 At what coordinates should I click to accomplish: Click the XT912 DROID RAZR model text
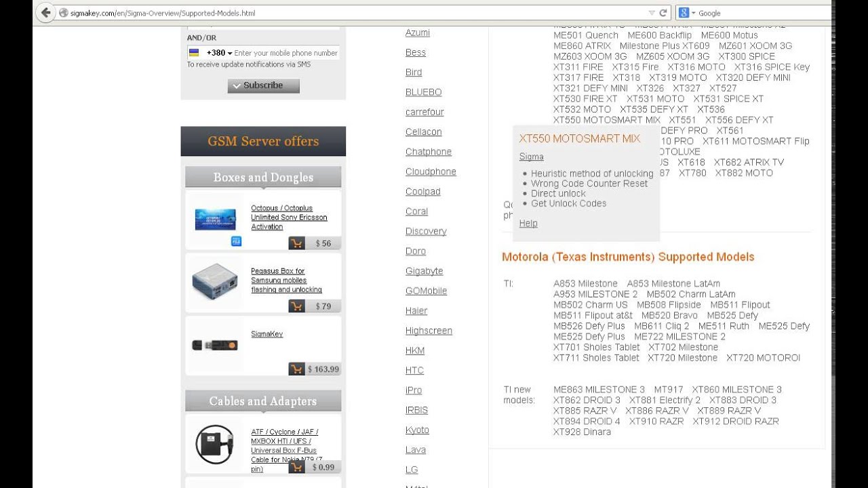coord(736,422)
